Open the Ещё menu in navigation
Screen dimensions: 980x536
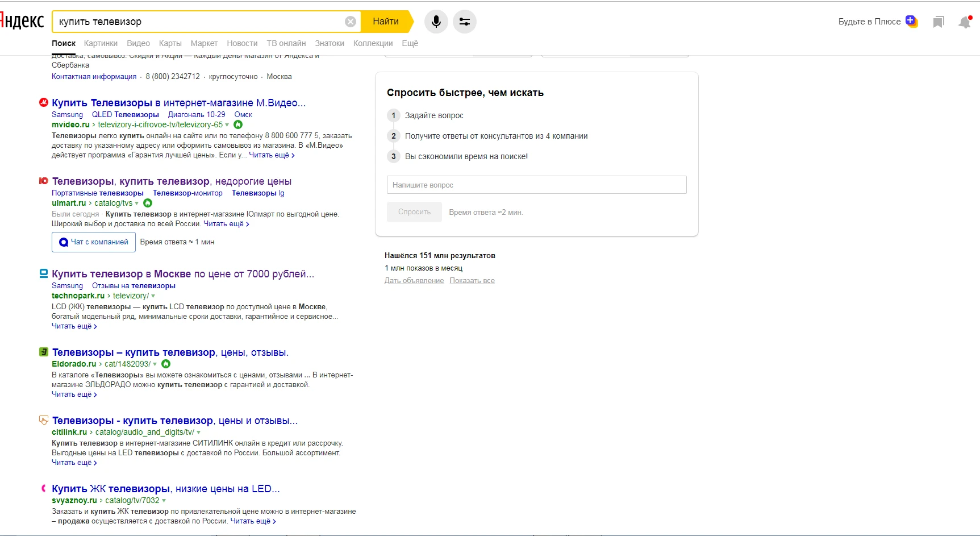(410, 43)
